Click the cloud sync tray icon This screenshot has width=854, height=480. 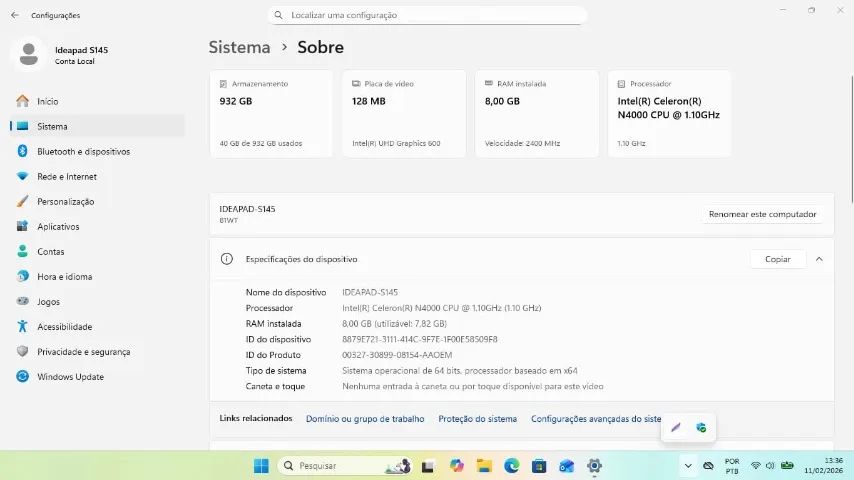point(708,466)
